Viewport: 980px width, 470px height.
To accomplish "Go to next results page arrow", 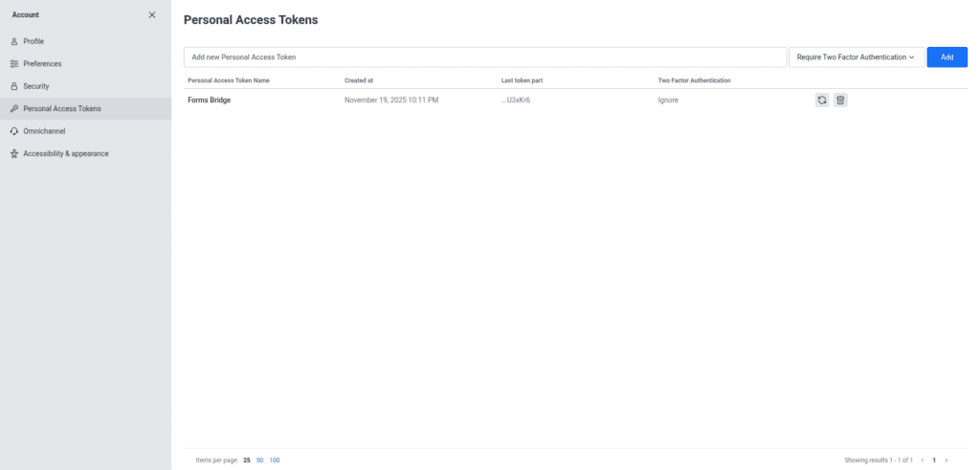I will [947, 460].
